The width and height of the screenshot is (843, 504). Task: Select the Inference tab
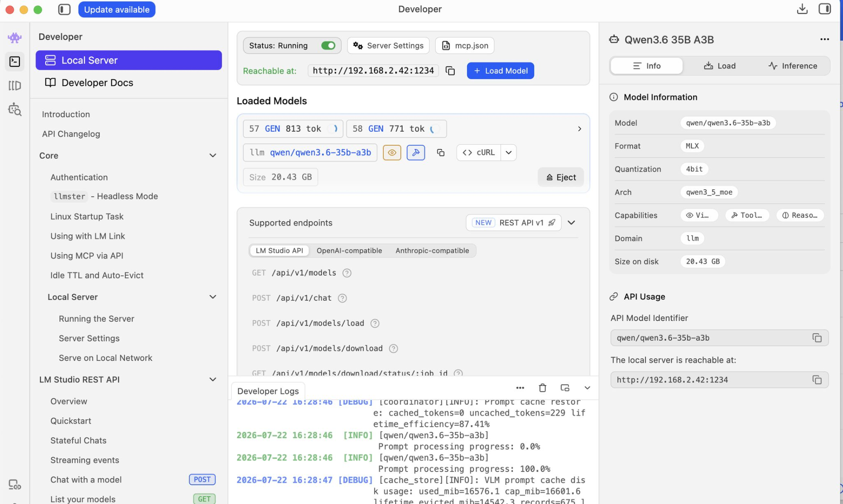click(x=793, y=66)
